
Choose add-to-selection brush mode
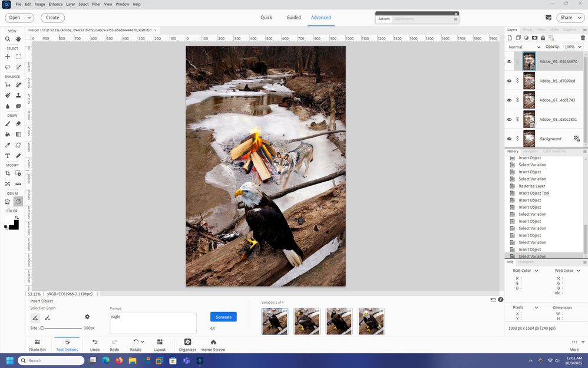pos(35,318)
